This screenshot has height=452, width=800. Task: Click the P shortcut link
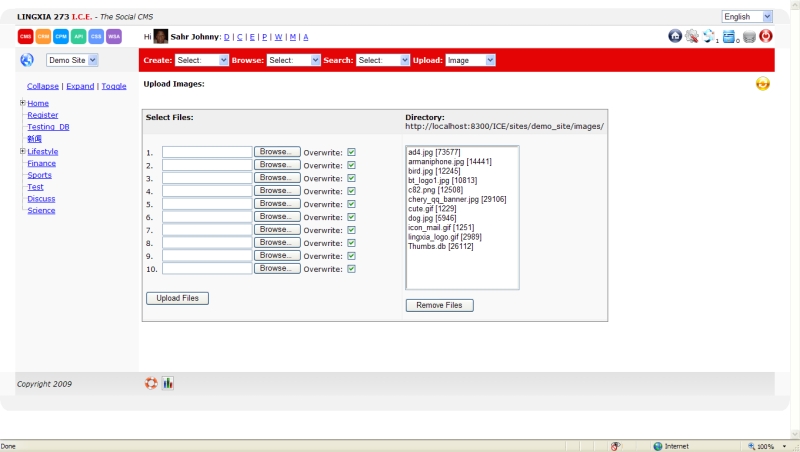264,37
